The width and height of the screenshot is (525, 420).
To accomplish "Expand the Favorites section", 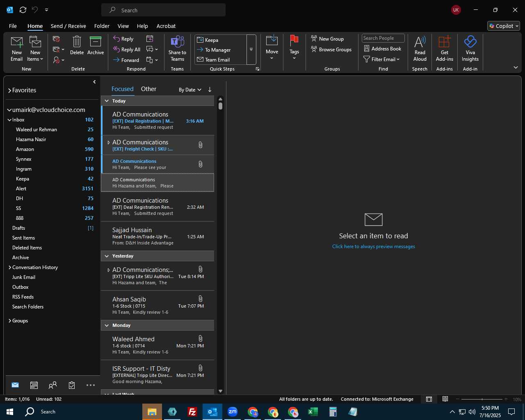I will click(9, 91).
